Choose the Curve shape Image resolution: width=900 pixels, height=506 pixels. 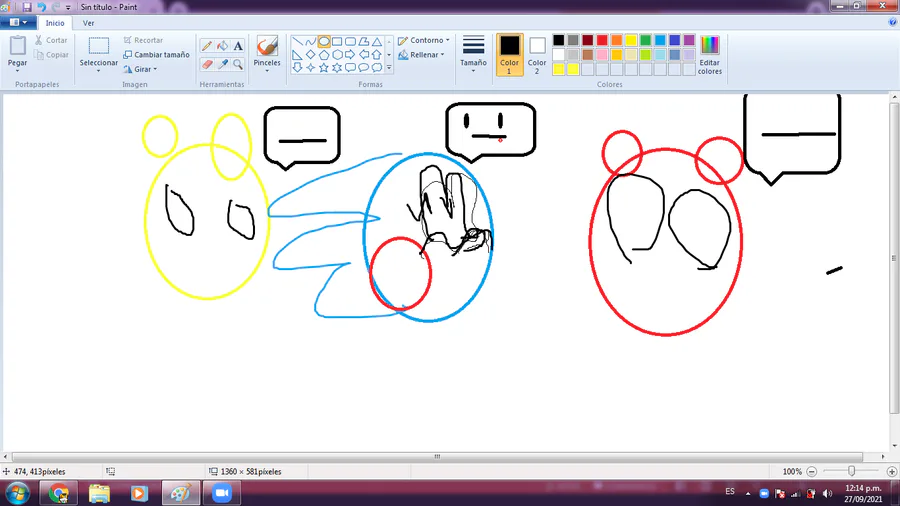[x=311, y=42]
